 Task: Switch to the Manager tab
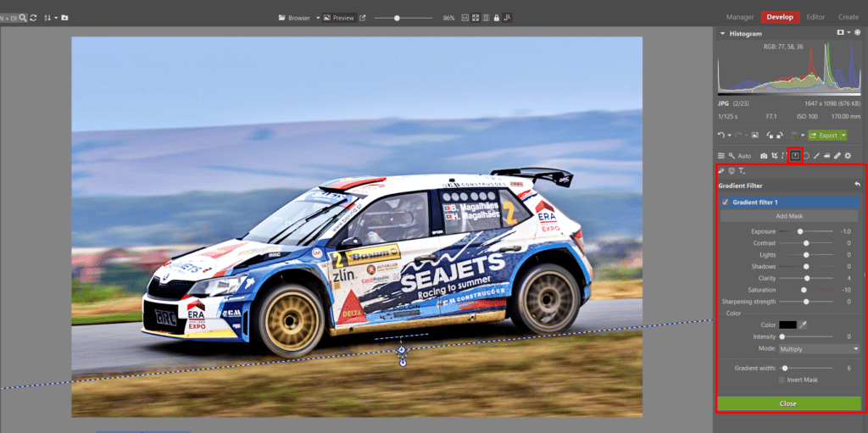(740, 17)
